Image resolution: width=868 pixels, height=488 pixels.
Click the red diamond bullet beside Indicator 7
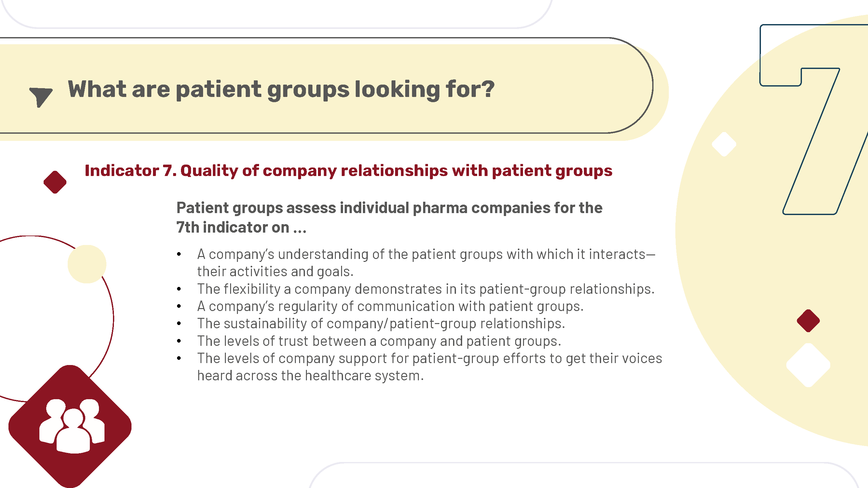click(55, 182)
